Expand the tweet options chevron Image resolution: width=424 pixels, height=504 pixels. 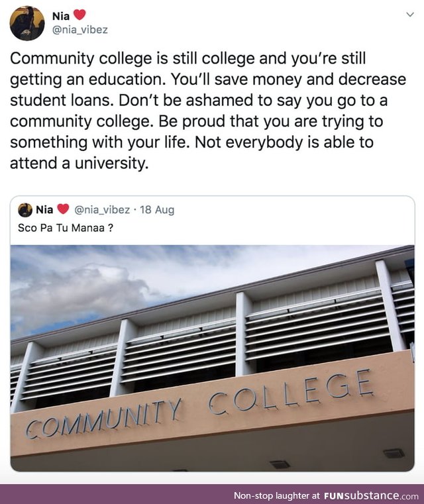(x=409, y=15)
